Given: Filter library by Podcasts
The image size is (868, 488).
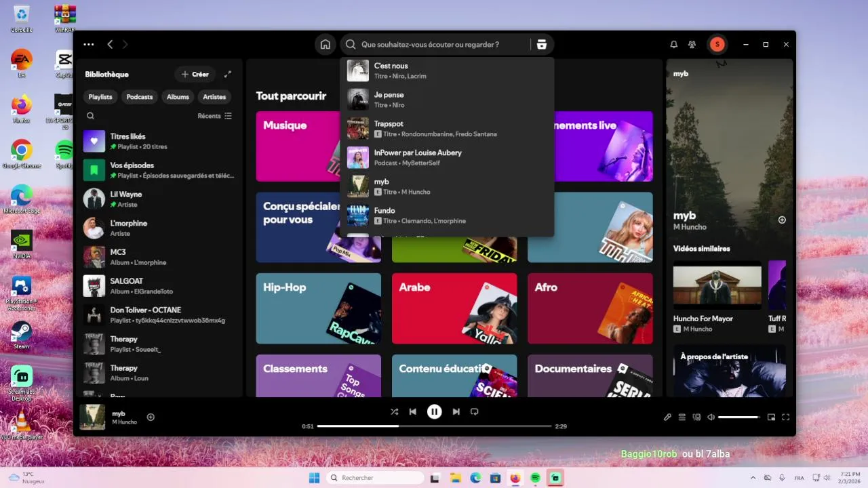Looking at the screenshot, I should (x=140, y=97).
